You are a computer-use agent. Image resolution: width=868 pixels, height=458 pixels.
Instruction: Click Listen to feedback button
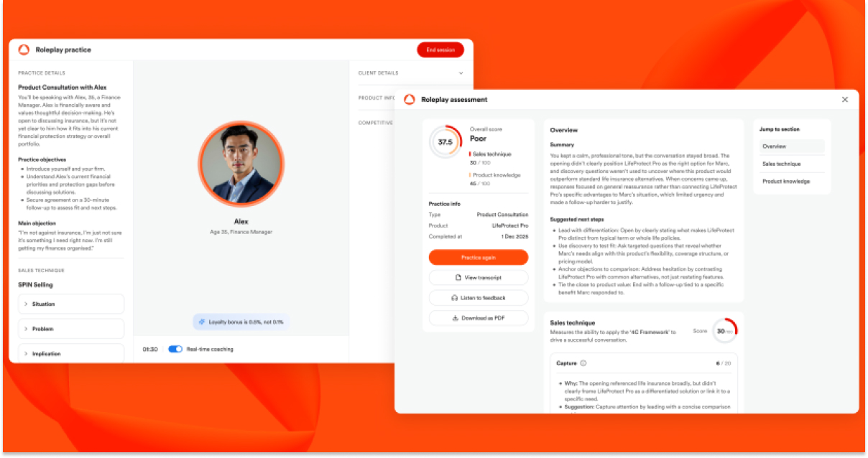(479, 298)
